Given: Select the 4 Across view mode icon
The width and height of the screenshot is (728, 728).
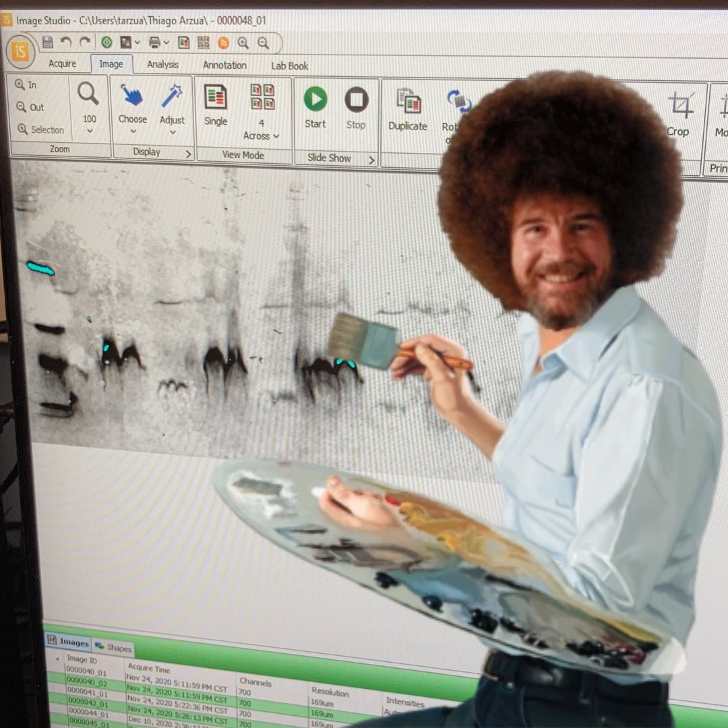Looking at the screenshot, I should pyautogui.click(x=262, y=96).
